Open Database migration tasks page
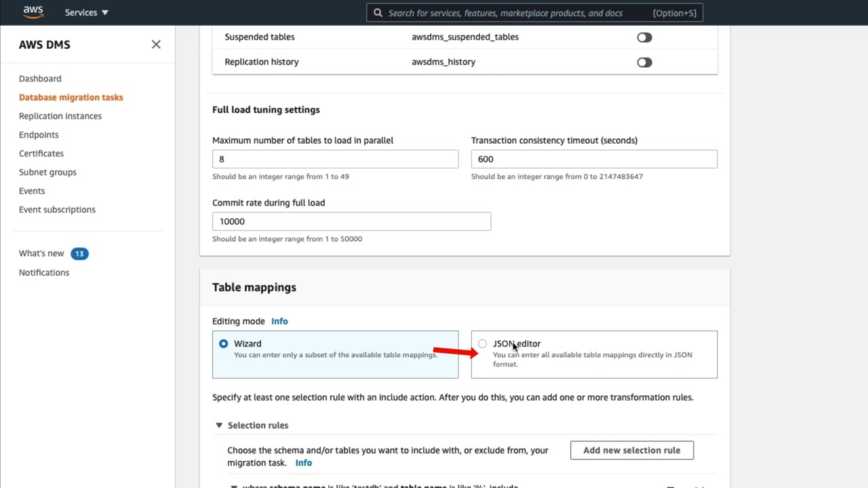 tap(71, 97)
